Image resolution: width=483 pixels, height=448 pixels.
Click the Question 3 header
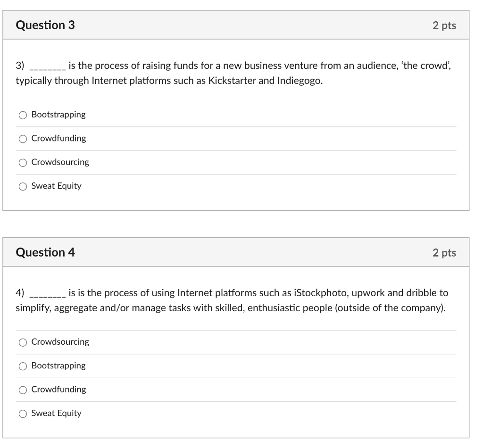pos(46,25)
